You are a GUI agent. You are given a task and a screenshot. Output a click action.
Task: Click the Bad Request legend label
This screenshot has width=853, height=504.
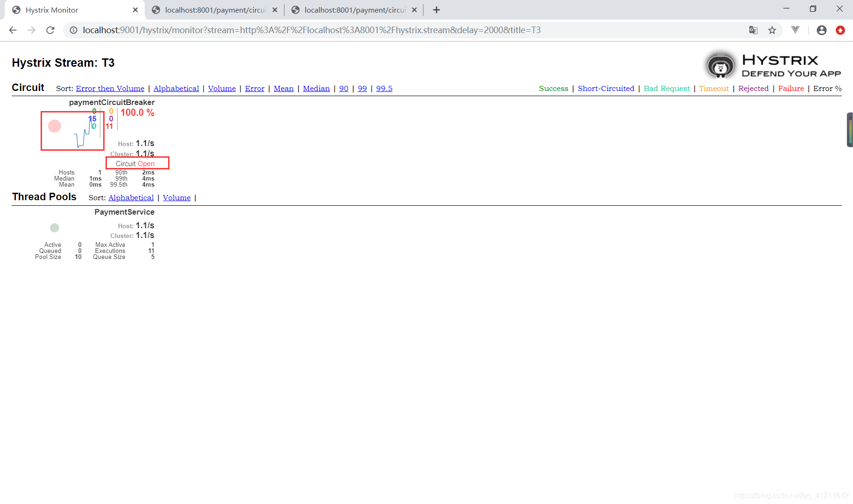(x=667, y=89)
